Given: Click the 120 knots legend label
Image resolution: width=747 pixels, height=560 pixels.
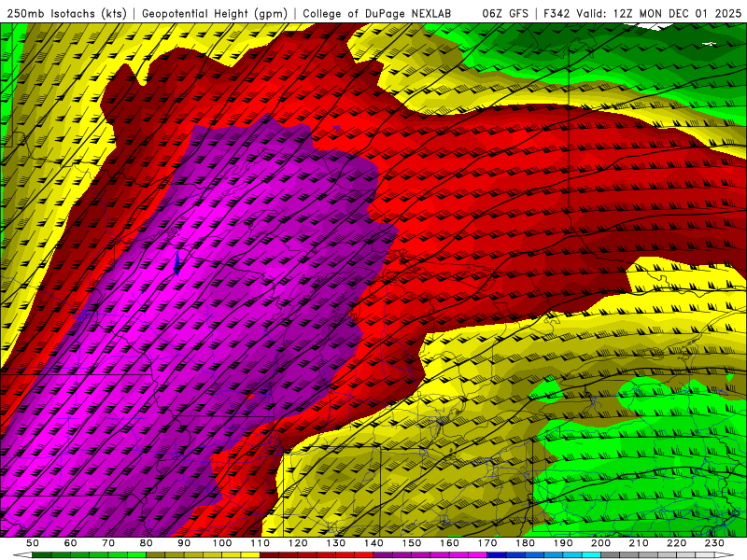Looking at the screenshot, I should 298,543.
